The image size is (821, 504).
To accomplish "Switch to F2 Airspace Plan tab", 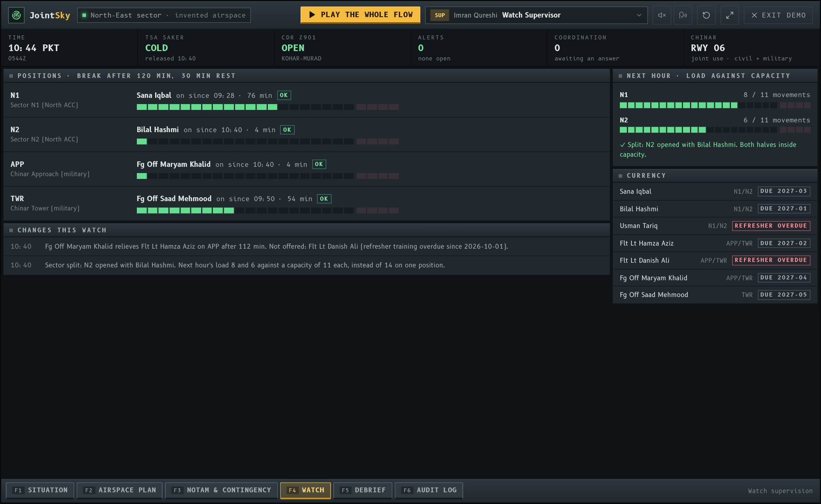I will tap(120, 490).
